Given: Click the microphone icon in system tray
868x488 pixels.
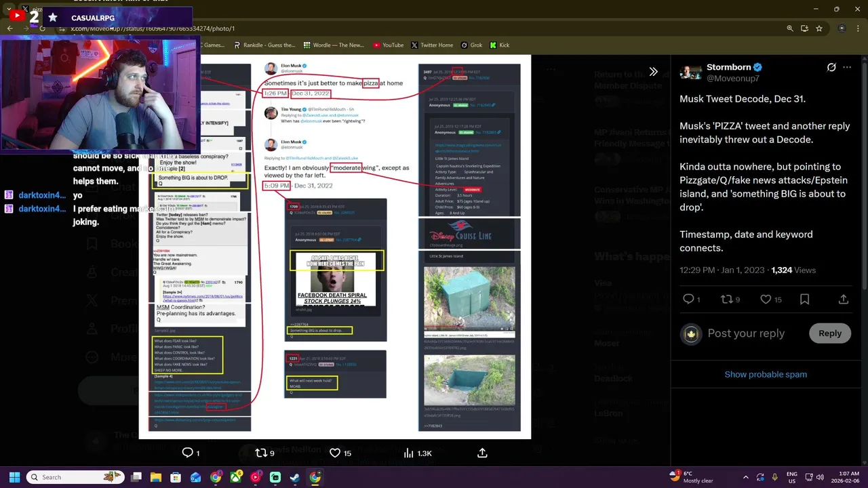Looking at the screenshot, I should 774,477.
